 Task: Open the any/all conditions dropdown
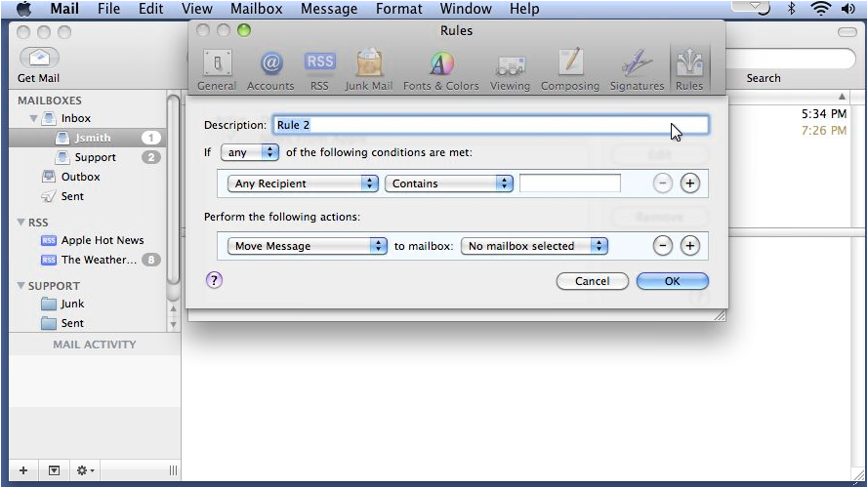(250, 152)
